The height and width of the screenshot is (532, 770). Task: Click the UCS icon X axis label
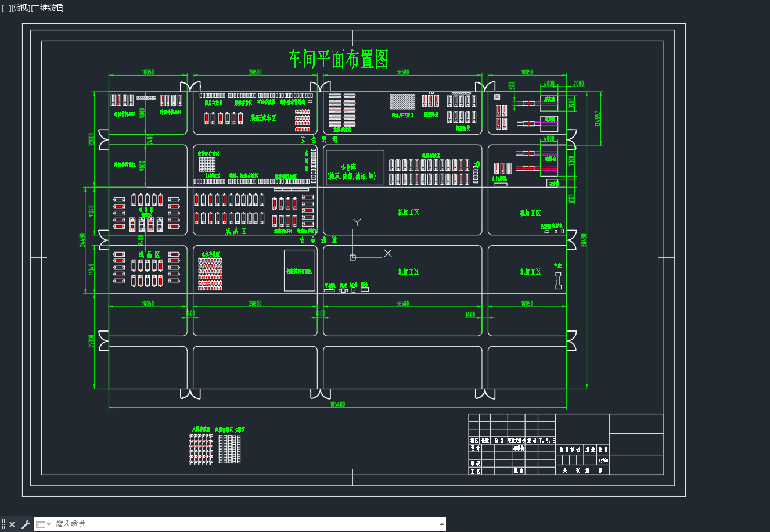click(x=388, y=253)
